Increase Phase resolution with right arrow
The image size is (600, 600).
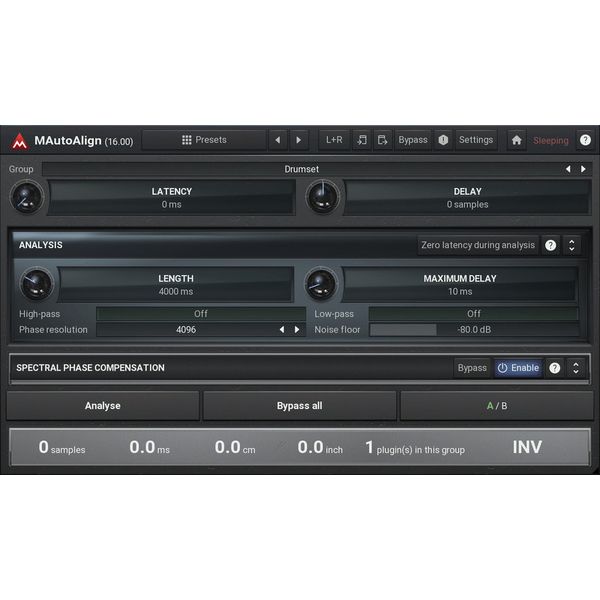297,329
